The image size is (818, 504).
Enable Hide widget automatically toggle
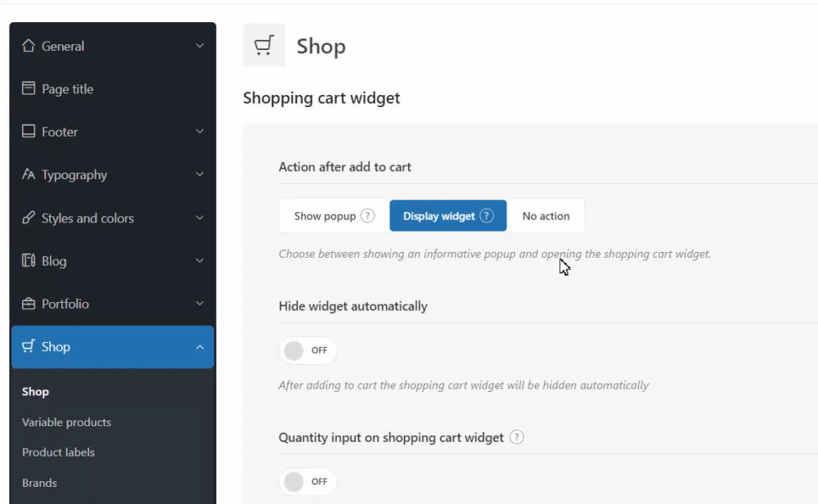(307, 350)
